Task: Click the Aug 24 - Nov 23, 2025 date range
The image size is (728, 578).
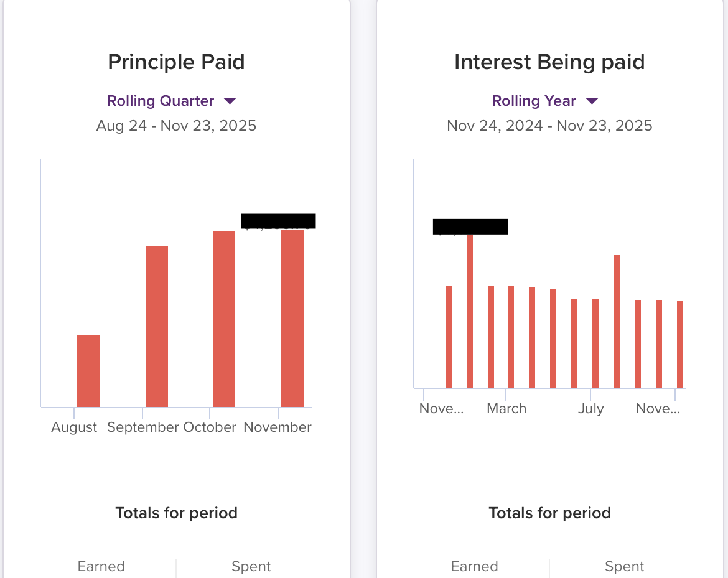Action: pyautogui.click(x=176, y=126)
